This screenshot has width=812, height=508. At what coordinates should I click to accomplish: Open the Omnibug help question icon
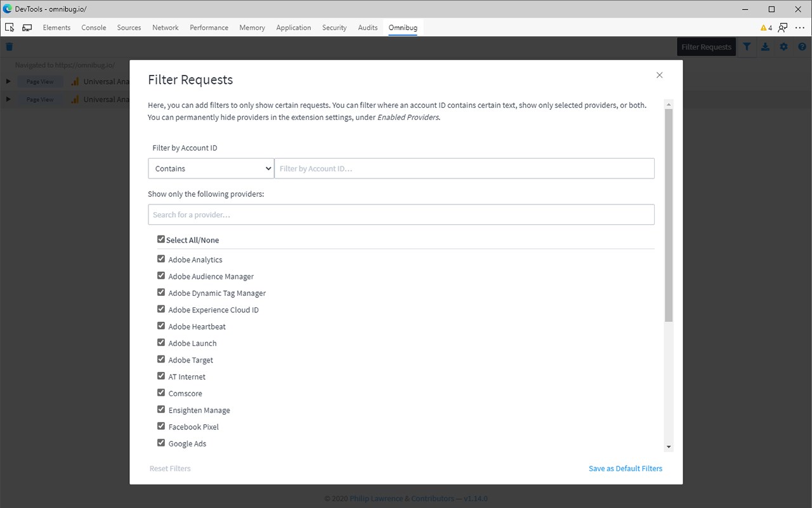tap(802, 46)
